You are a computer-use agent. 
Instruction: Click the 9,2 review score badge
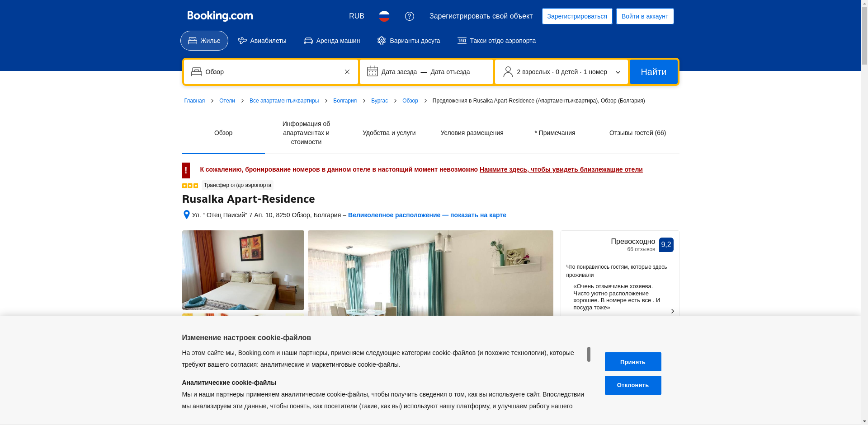[x=666, y=245]
